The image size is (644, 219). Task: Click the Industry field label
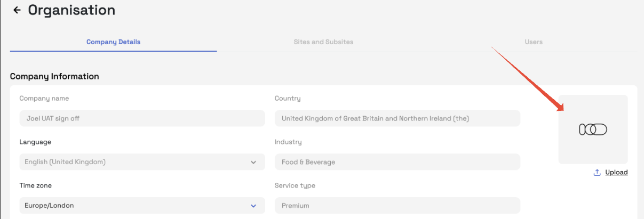[288, 142]
